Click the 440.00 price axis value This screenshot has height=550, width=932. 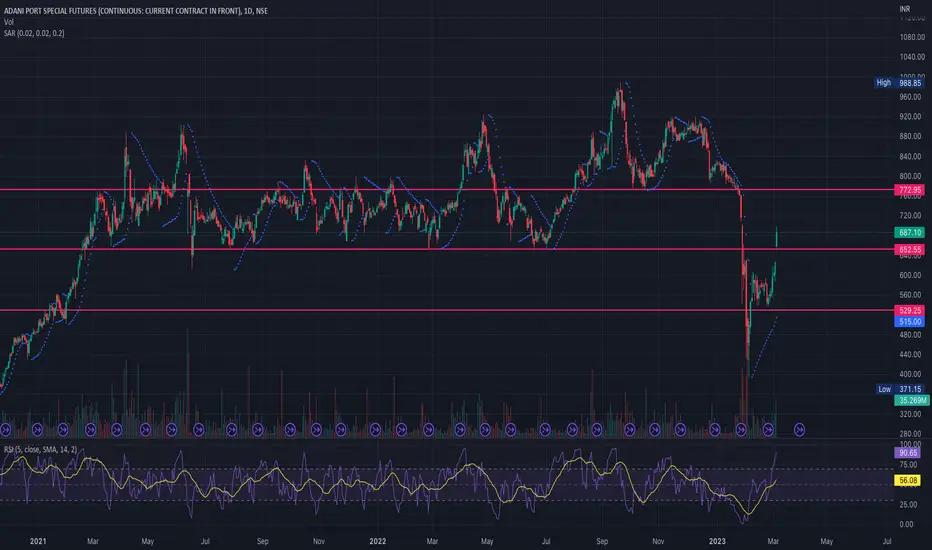[x=910, y=354]
